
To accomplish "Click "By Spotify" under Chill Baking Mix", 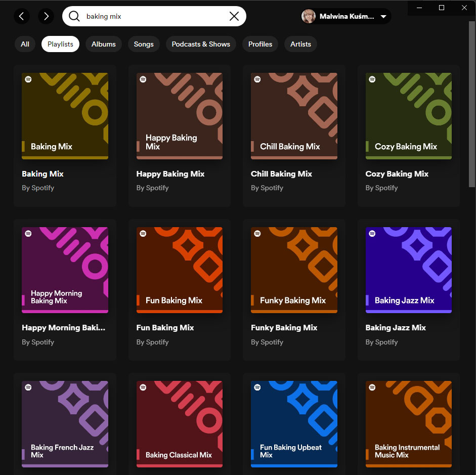I will point(267,188).
